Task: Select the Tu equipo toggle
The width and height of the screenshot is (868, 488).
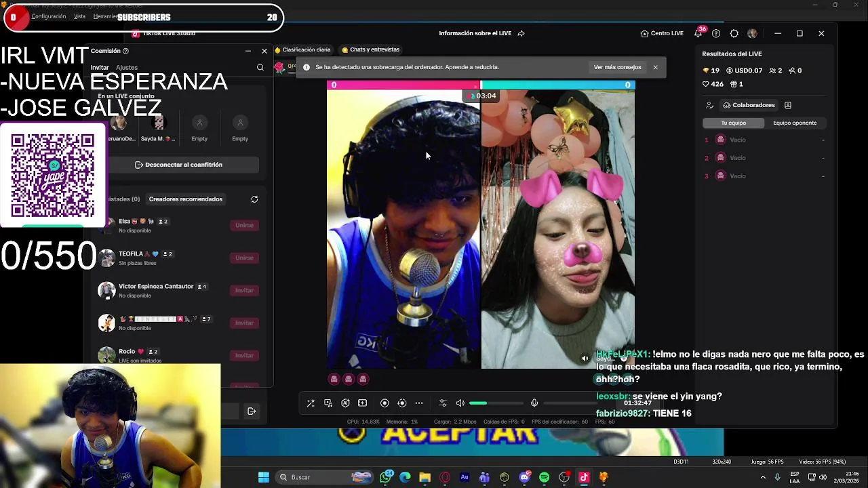Action: pyautogui.click(x=733, y=123)
